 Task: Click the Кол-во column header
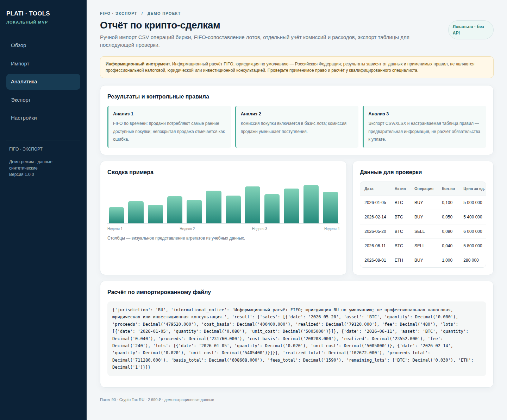click(448, 189)
